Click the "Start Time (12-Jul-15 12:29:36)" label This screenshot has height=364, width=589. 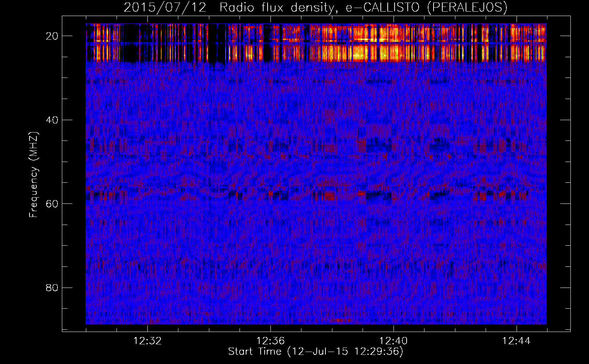316,352
